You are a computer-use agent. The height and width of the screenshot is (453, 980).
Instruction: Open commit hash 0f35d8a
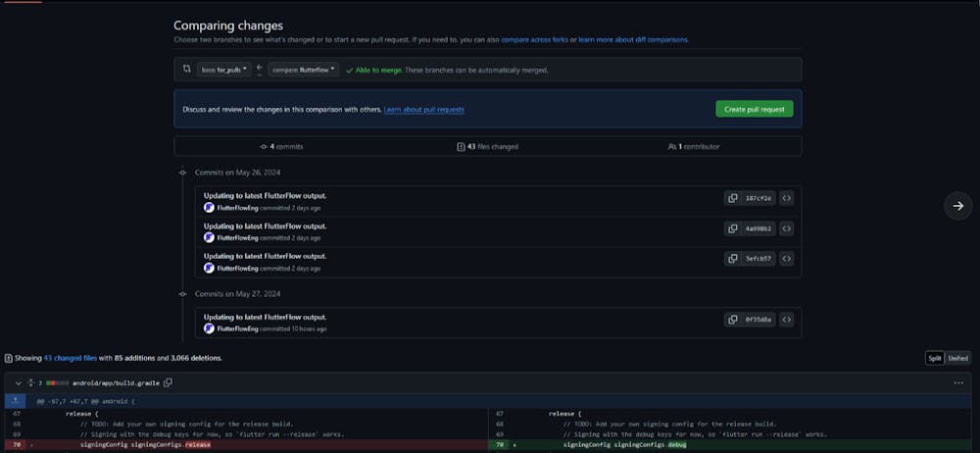coord(759,319)
